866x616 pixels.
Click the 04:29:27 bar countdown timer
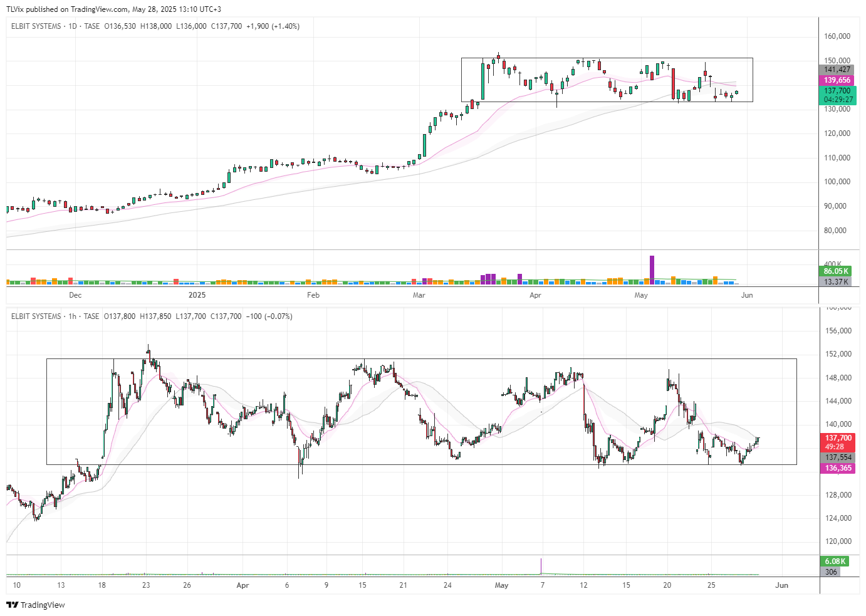[x=838, y=100]
